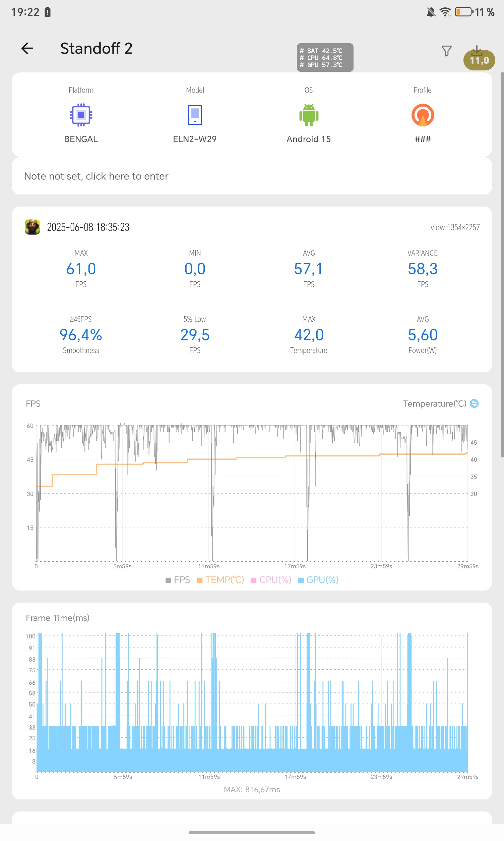This screenshot has width=504, height=841.
Task: Tap the MAX FPS value '61,0'
Action: pos(81,269)
